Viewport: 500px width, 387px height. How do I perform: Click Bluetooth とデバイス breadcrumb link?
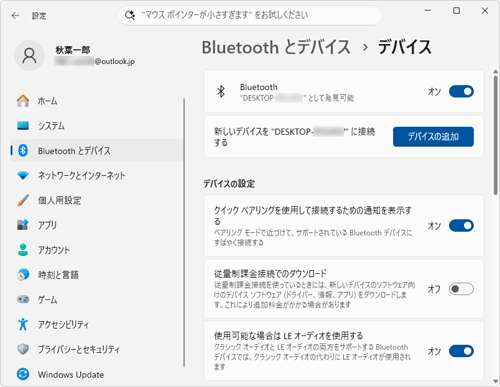[276, 47]
